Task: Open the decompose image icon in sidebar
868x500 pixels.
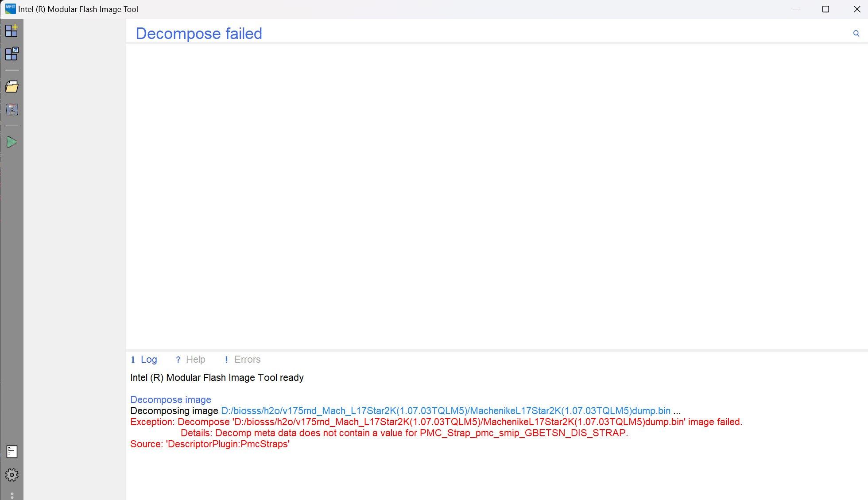Action: [12, 54]
